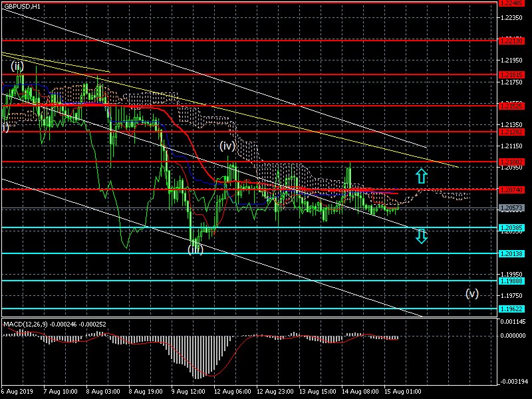Select the (iv) wave label
The width and height of the screenshot is (532, 399).
228,146
